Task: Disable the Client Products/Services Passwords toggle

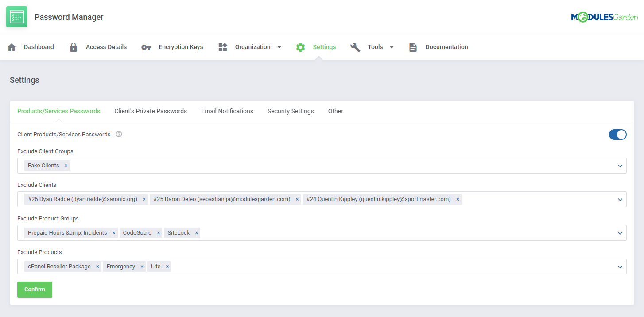Action: tap(617, 135)
